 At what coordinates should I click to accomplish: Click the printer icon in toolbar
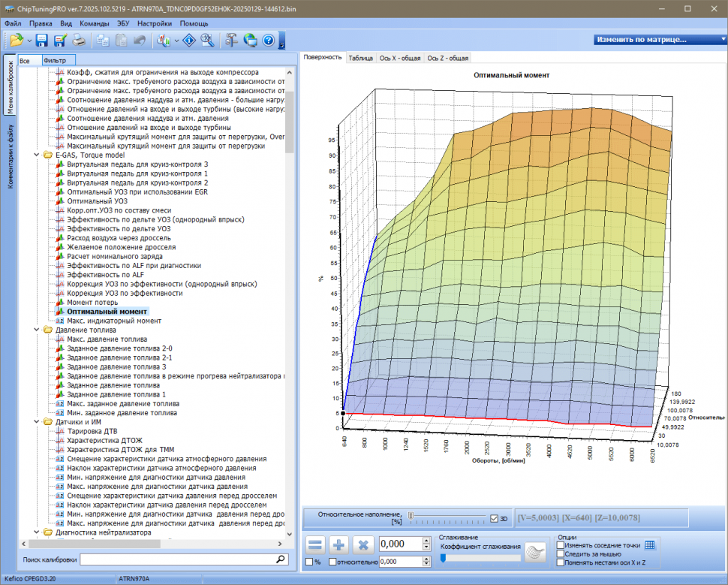click(x=79, y=40)
